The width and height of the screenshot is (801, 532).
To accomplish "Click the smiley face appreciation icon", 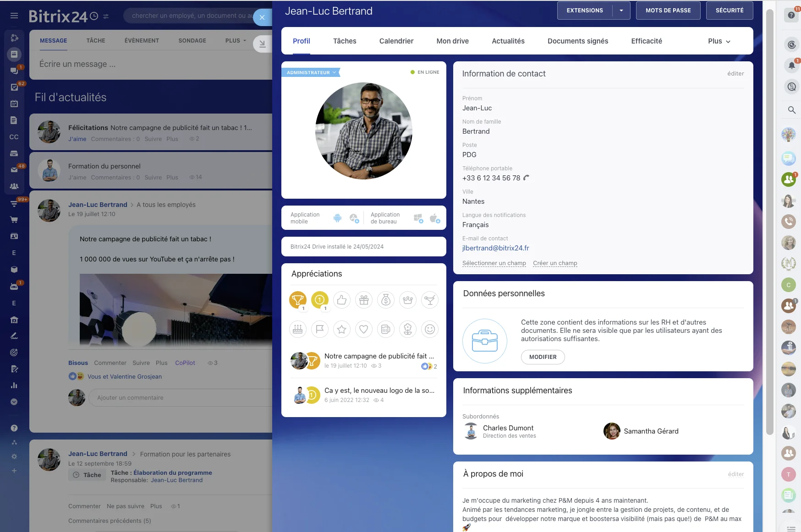I will pos(429,329).
